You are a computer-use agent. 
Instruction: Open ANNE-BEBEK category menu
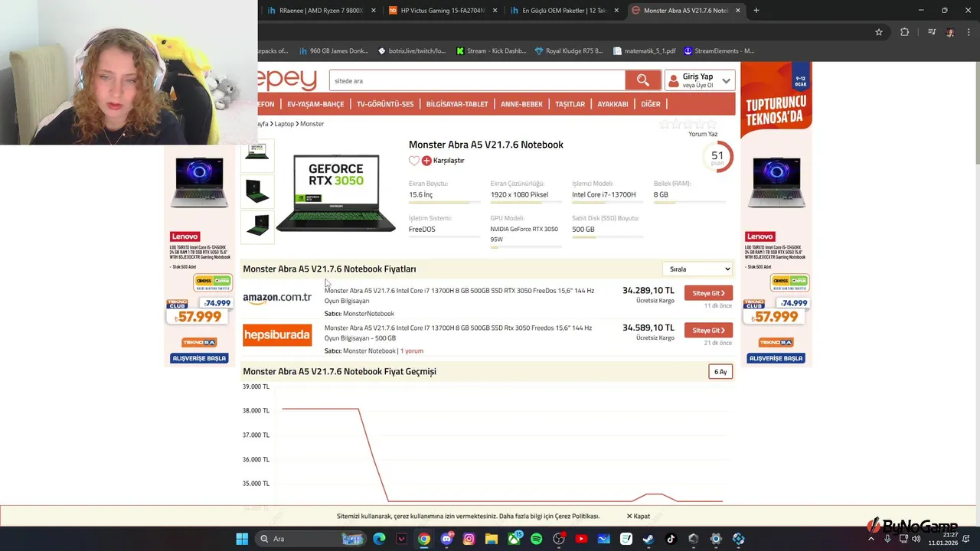521,104
